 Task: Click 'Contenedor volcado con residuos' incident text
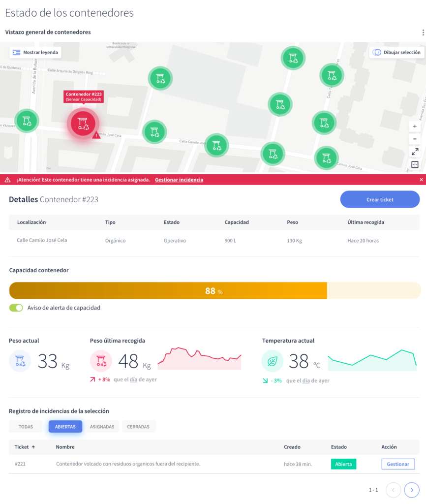tap(128, 464)
